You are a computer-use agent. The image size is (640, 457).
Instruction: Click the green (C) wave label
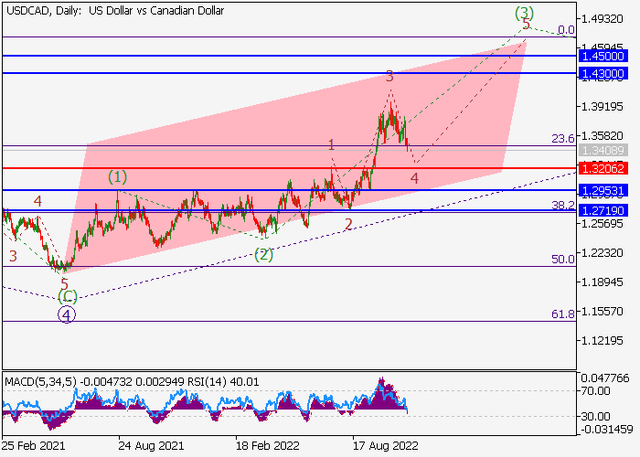(67, 296)
